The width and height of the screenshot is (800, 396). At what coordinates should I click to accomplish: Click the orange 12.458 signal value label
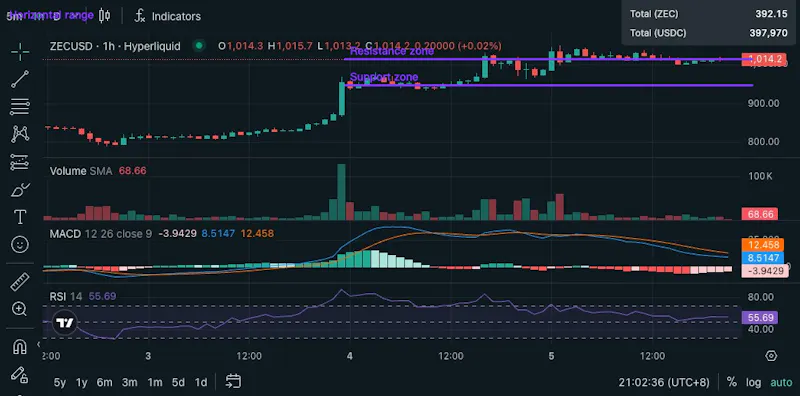tap(762, 245)
